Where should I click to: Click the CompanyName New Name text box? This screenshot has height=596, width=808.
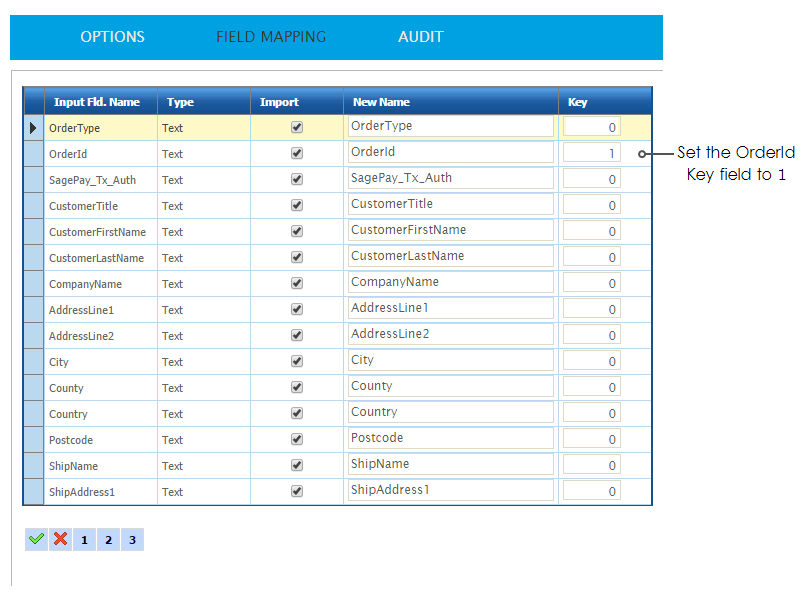point(450,282)
